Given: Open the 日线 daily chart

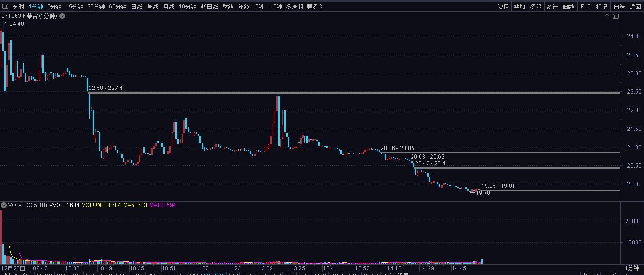Looking at the screenshot, I should click(136, 7).
